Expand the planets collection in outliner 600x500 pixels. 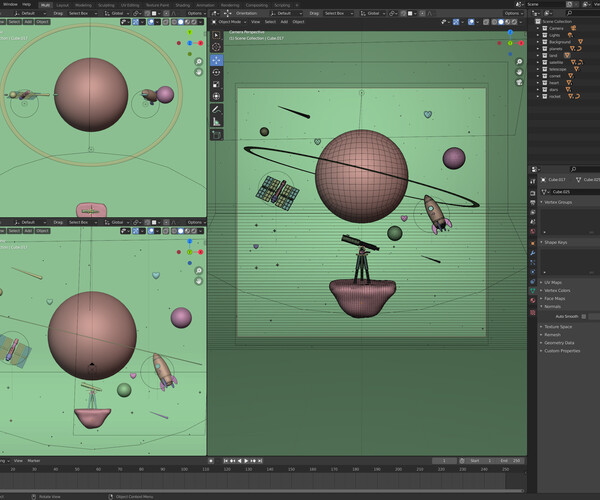[x=539, y=47]
